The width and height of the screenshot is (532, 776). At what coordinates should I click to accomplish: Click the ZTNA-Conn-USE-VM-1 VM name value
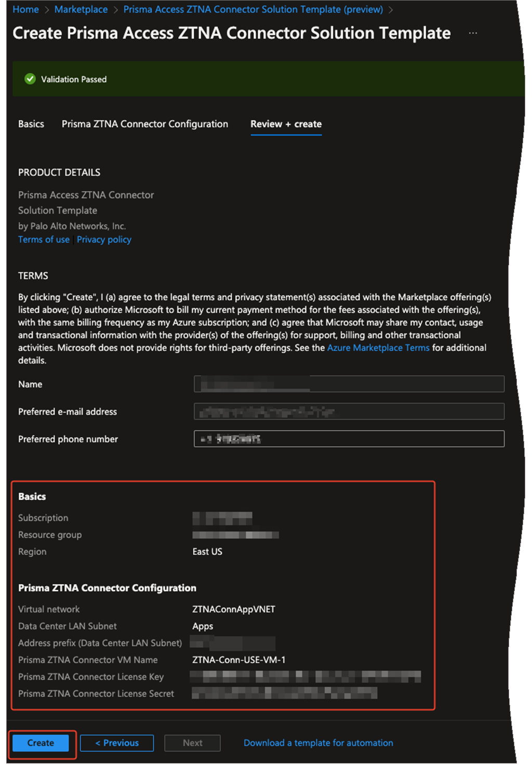pyautogui.click(x=239, y=660)
